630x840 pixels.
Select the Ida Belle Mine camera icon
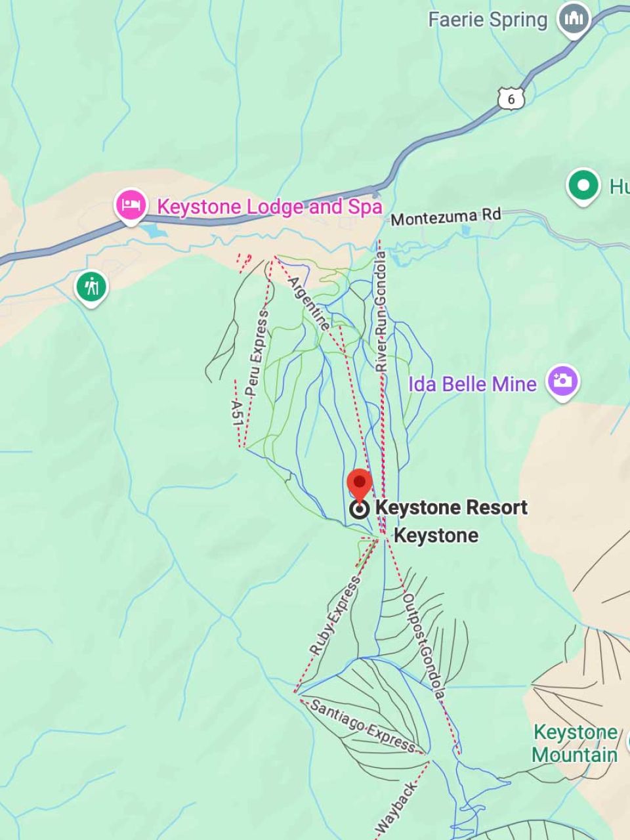[x=564, y=381]
